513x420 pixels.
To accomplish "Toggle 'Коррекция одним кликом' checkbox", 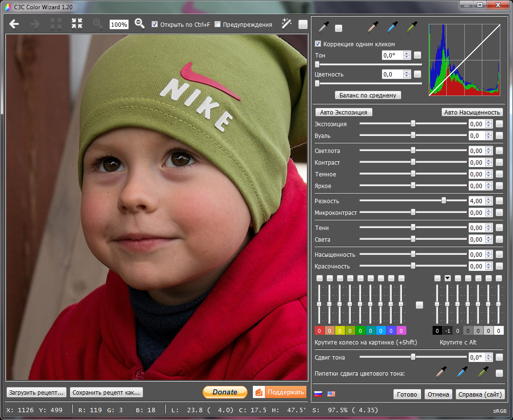I will click(319, 44).
